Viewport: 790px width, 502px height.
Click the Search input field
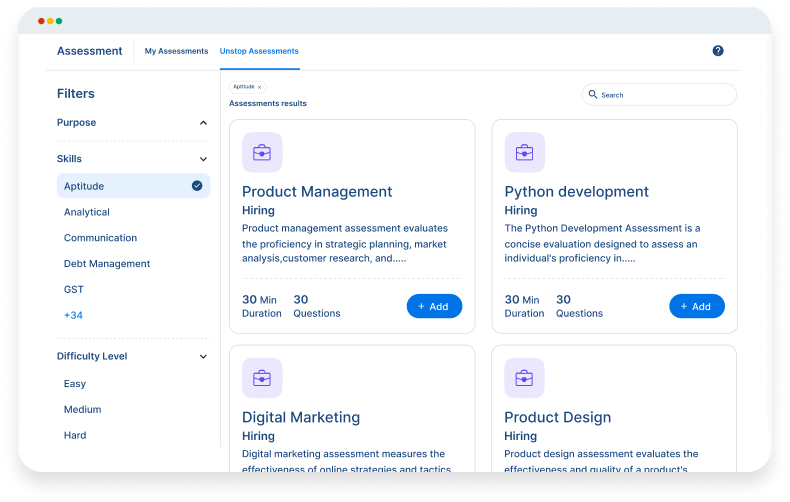tap(665, 95)
